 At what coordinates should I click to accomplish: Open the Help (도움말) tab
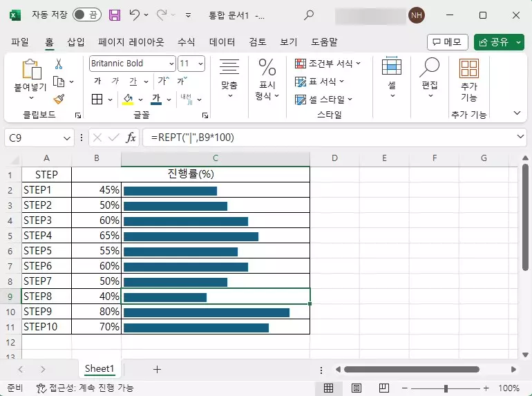pos(324,42)
